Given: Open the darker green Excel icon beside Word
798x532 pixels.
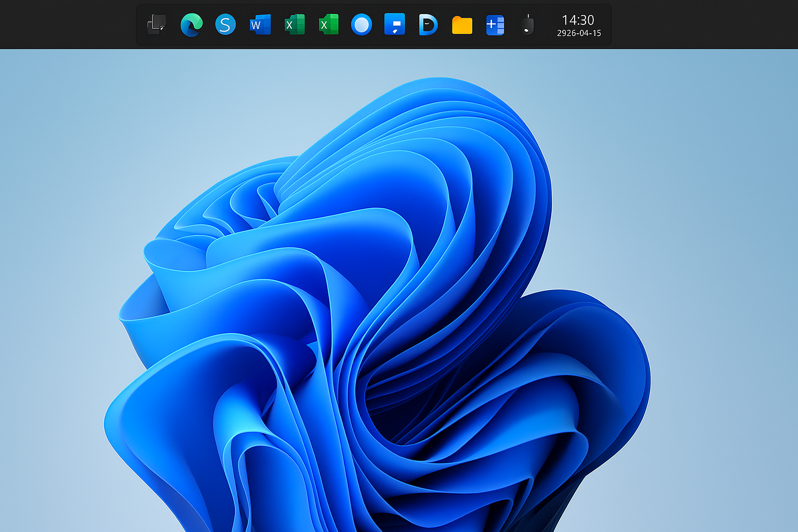Looking at the screenshot, I should [x=295, y=24].
